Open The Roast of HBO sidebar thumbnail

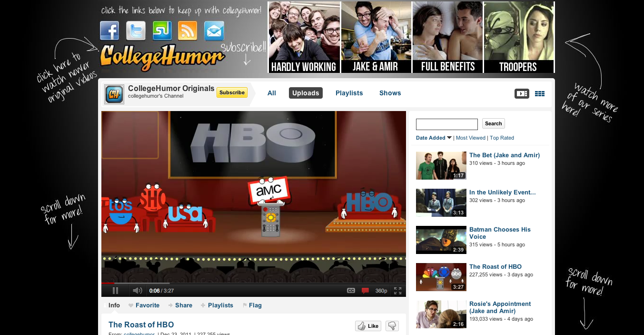441,277
